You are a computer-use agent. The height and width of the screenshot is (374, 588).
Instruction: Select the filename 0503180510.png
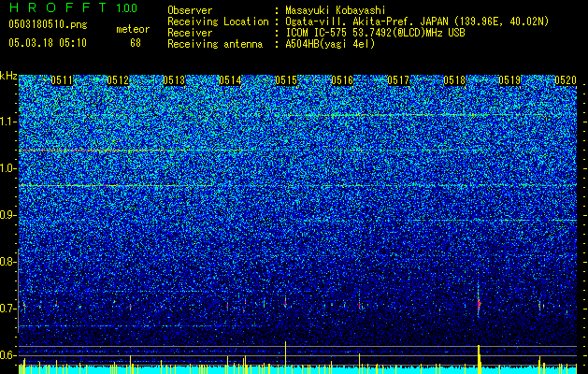coord(48,24)
